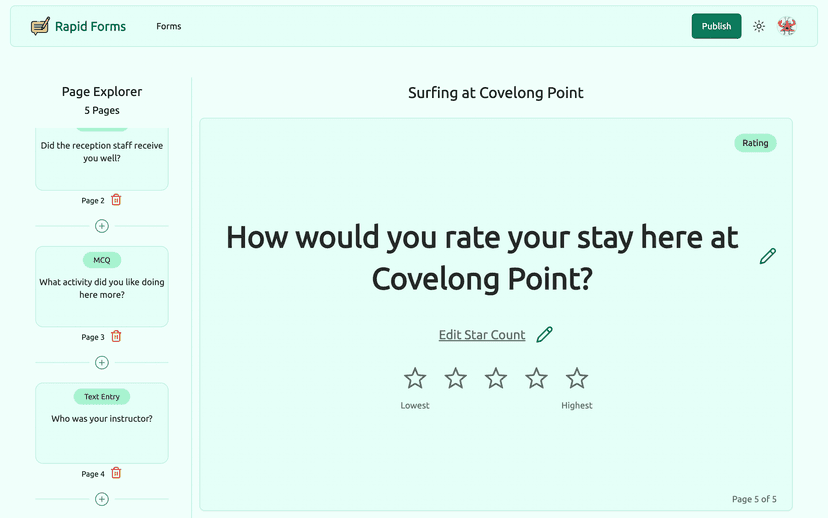Screen dimensions: 828x518
Task: Add a page after Page 4
Action: tap(102, 499)
